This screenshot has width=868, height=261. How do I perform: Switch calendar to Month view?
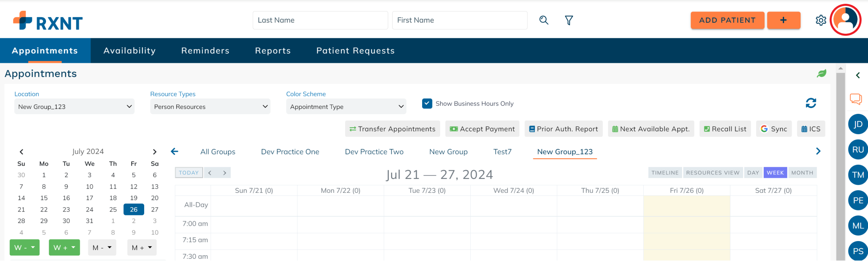click(802, 172)
